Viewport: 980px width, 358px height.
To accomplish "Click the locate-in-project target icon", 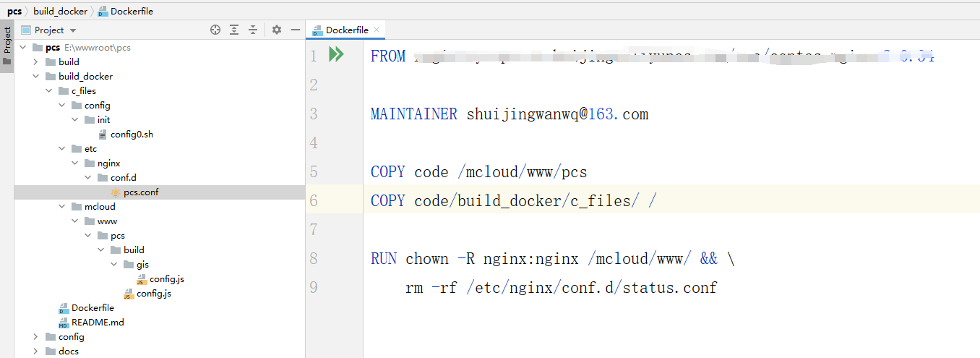I will pos(215,30).
